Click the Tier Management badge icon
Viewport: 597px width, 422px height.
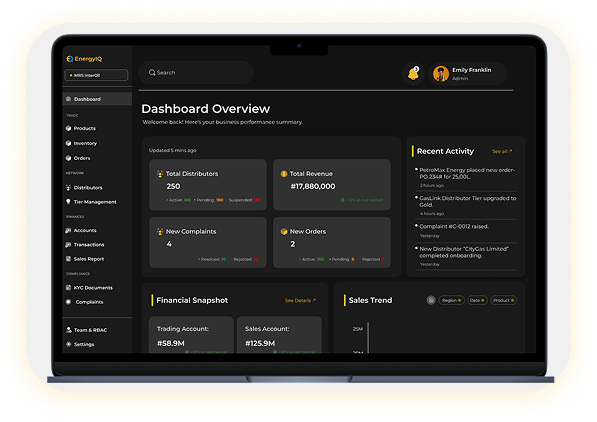[x=69, y=201]
